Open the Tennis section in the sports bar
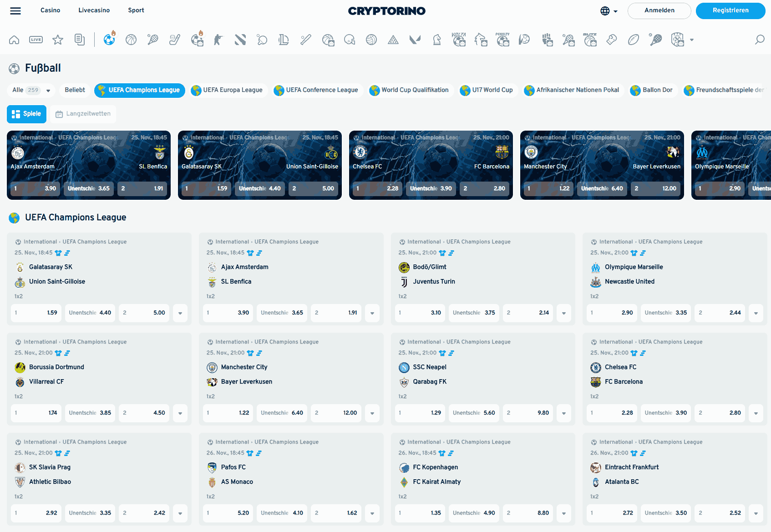This screenshot has width=771, height=532. [x=153, y=40]
